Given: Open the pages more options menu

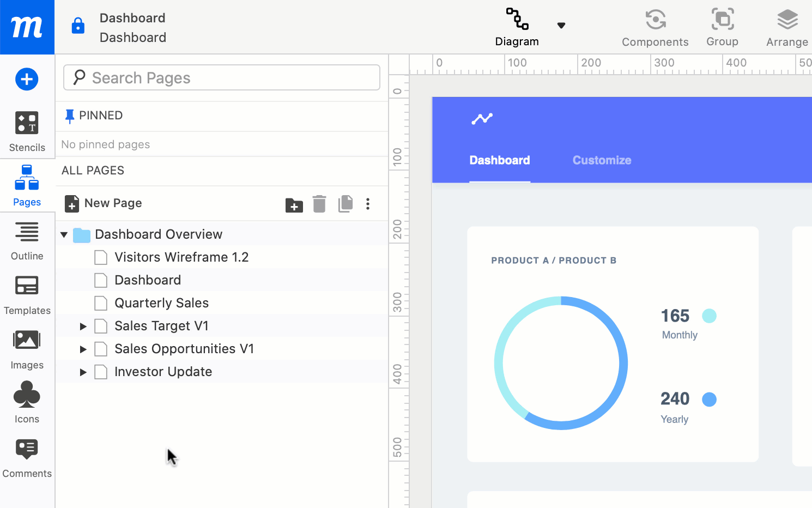Looking at the screenshot, I should [x=368, y=204].
